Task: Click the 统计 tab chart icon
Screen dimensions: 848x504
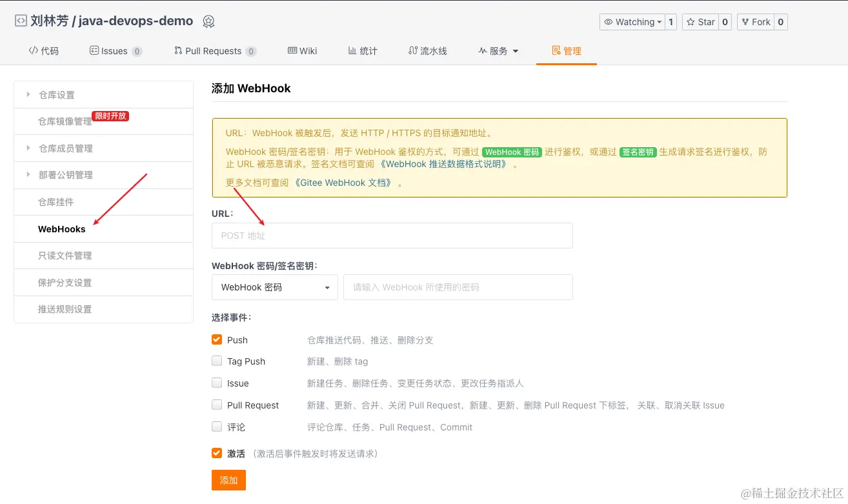Action: coord(352,50)
